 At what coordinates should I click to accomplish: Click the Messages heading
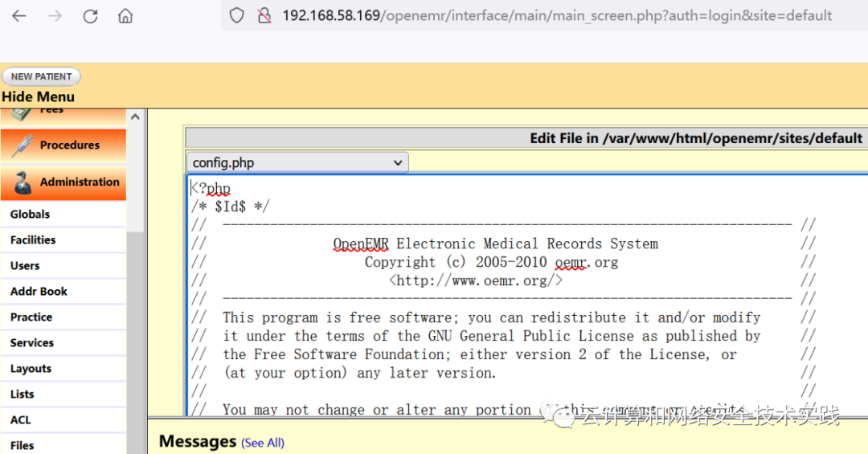198,442
